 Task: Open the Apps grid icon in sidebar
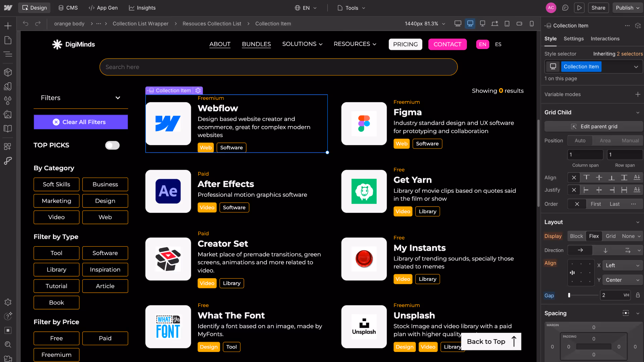7,146
